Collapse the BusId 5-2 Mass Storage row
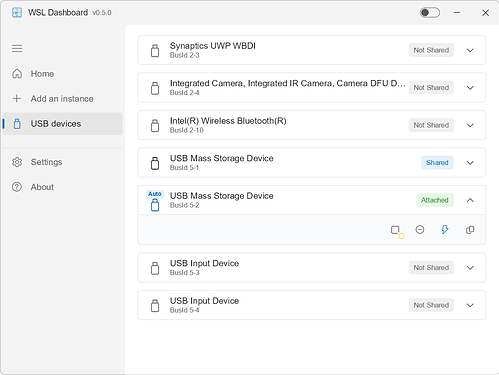 [470, 200]
